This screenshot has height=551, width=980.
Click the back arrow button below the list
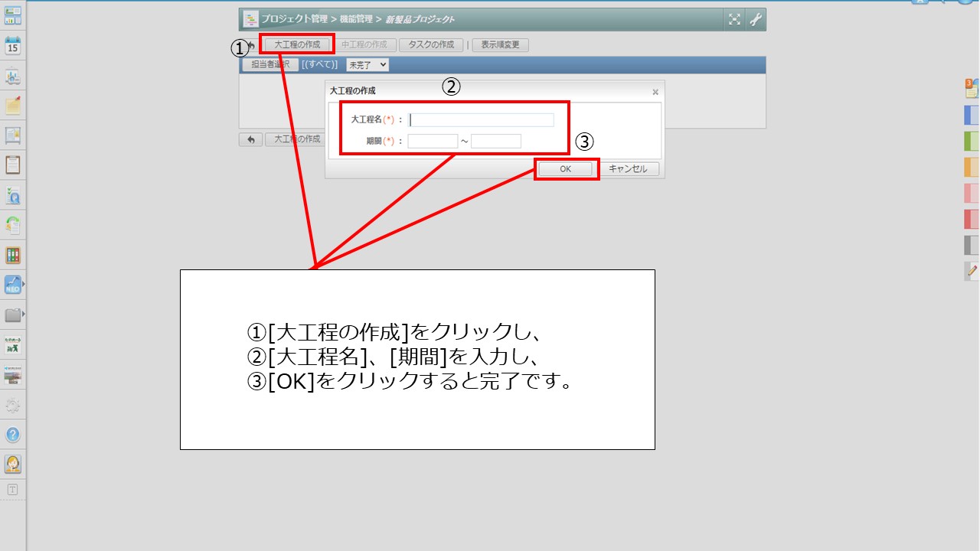pyautogui.click(x=250, y=139)
